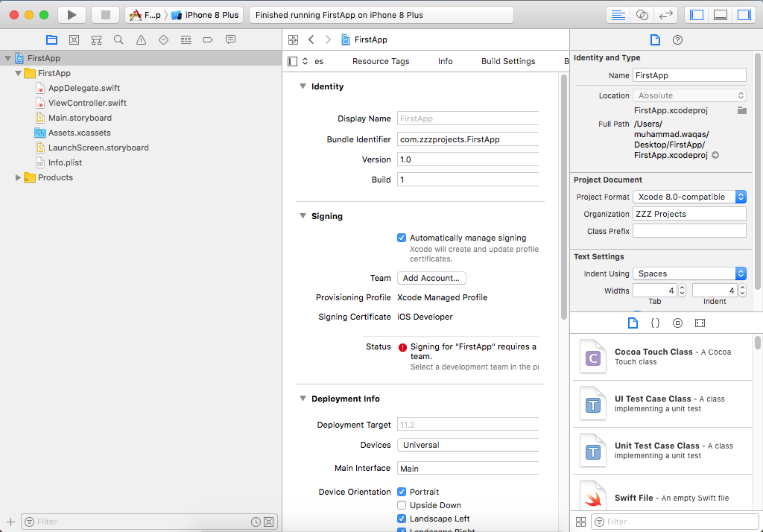This screenshot has width=763, height=532.
Task: Collapse the FirstApp project root
Action: pyautogui.click(x=7, y=58)
